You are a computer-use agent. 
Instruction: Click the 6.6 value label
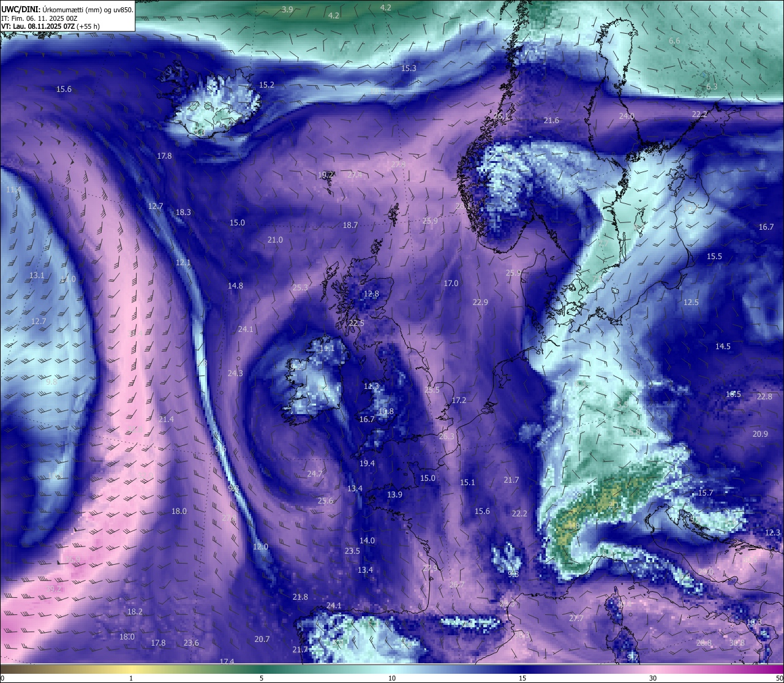674,40
